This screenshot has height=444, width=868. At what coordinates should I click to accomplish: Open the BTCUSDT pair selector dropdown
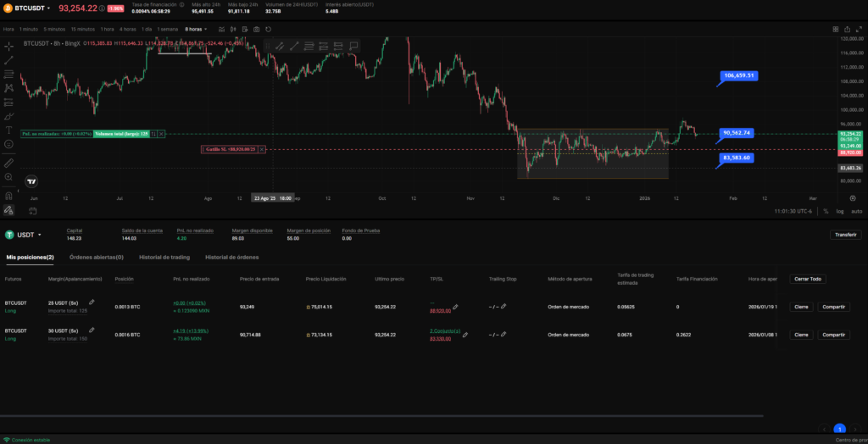tap(48, 8)
